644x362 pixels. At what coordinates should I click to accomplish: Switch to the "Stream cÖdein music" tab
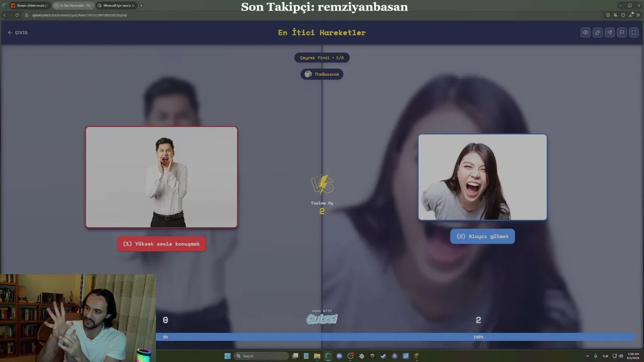click(x=29, y=6)
